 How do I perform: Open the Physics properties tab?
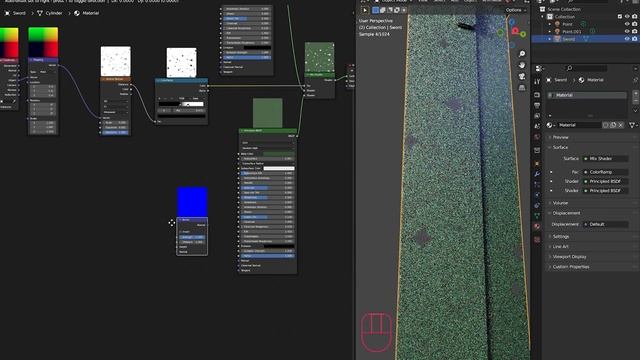tap(537, 195)
